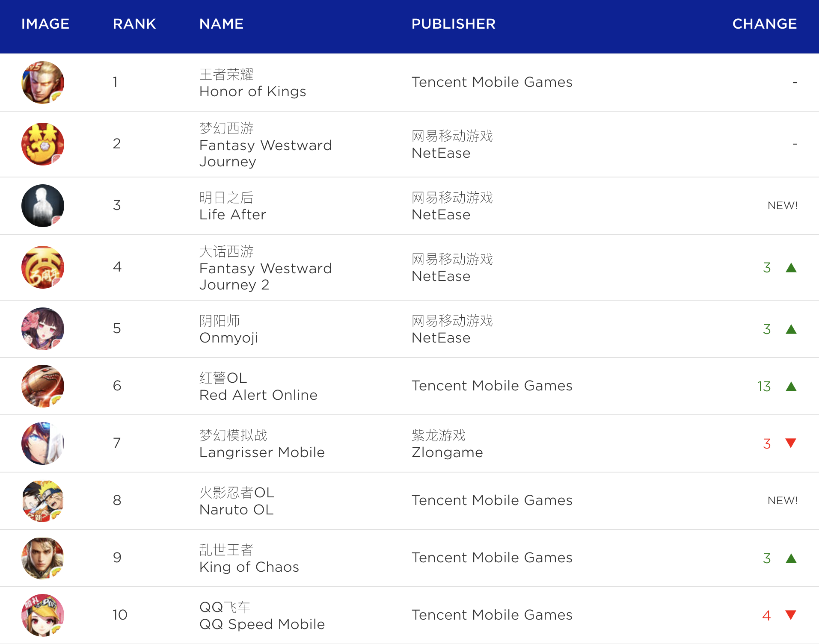The height and width of the screenshot is (644, 819).
Task: Select the Onmyoji game icon
Action: 43,329
